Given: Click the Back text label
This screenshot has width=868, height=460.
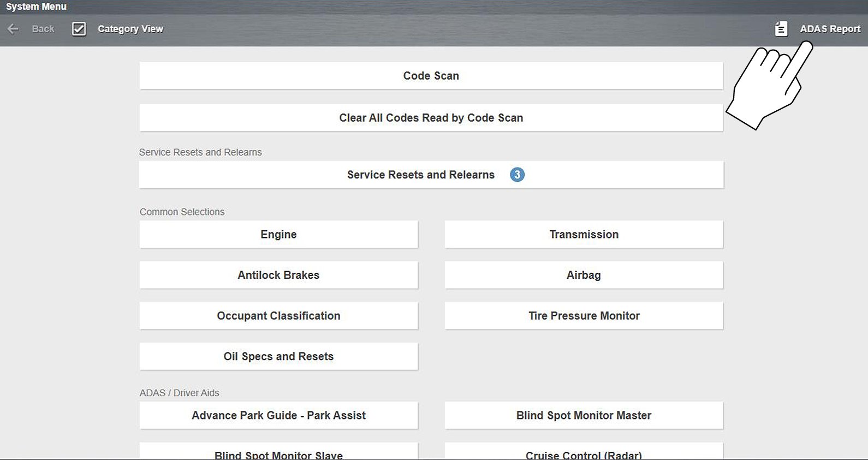Looking at the screenshot, I should coord(43,29).
